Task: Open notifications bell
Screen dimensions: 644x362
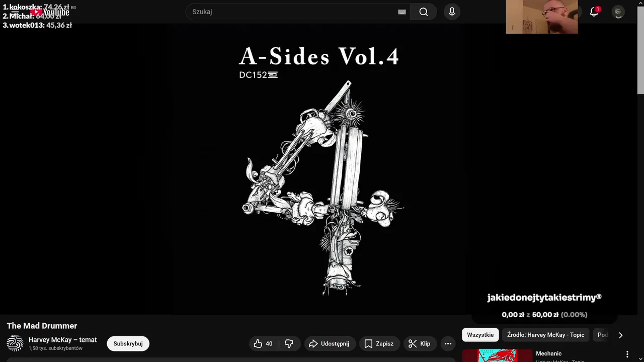Action: [594, 12]
